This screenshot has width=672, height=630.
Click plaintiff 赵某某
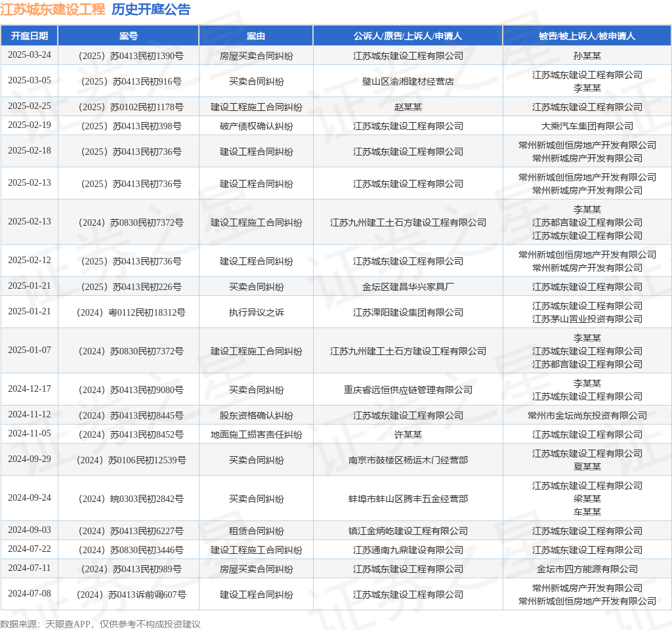(x=408, y=107)
